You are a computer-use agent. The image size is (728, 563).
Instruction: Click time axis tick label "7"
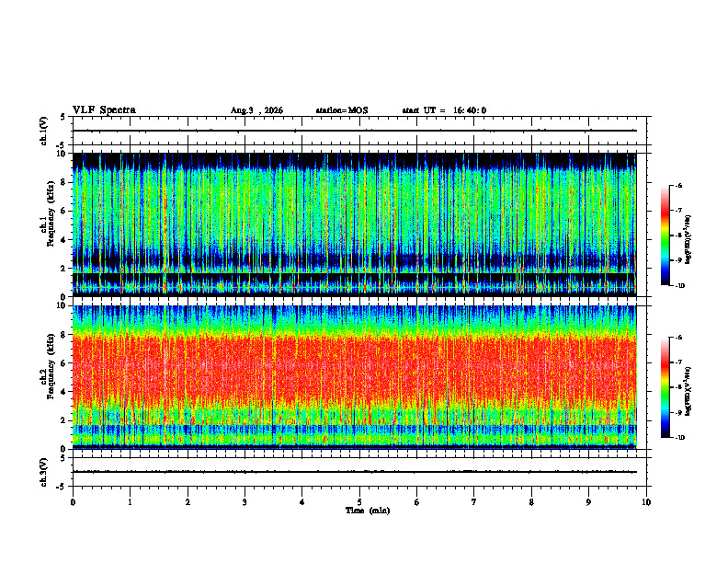tap(474, 502)
